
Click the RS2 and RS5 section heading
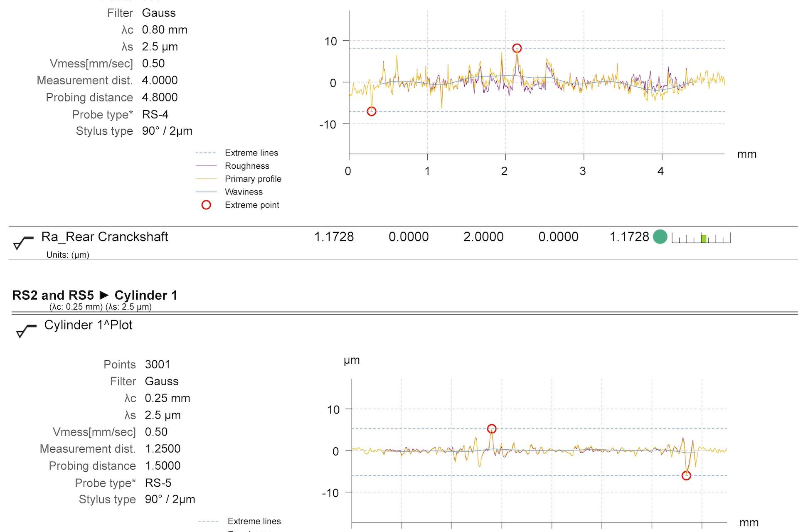[x=53, y=296]
